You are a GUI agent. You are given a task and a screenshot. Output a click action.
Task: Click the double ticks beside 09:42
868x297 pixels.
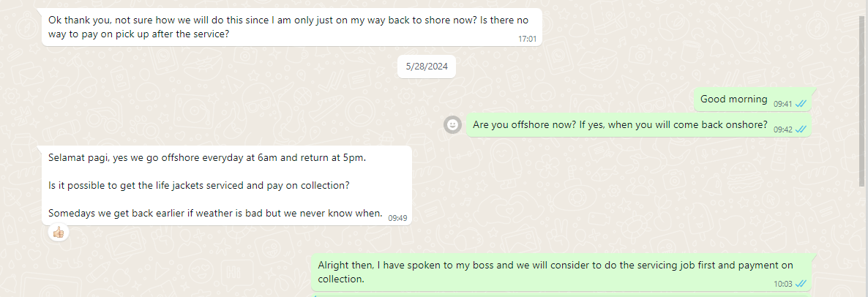coord(801,129)
